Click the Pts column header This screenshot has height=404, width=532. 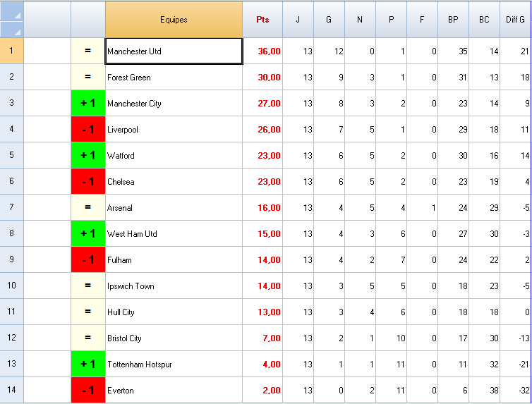(x=262, y=20)
